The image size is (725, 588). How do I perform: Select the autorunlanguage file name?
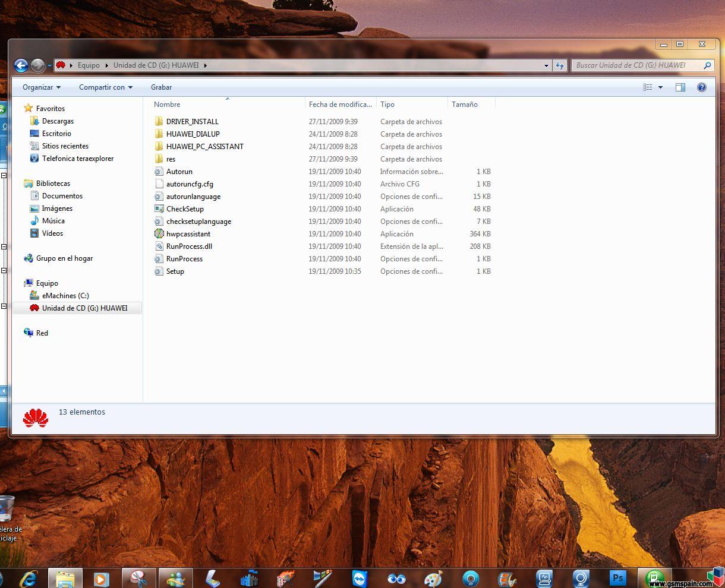pyautogui.click(x=193, y=196)
